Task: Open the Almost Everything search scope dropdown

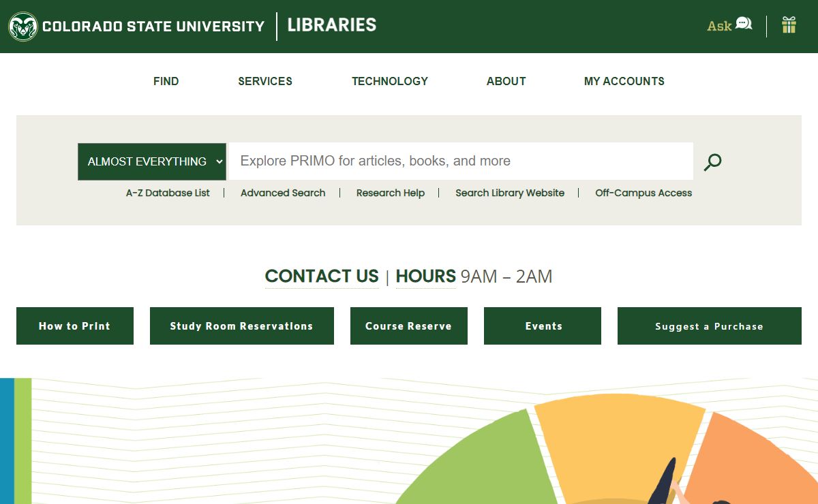Action: click(x=152, y=161)
